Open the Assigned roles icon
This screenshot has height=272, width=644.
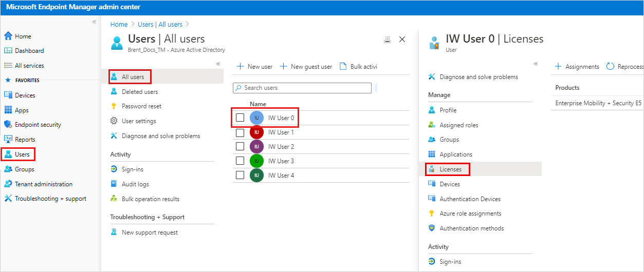pos(432,125)
